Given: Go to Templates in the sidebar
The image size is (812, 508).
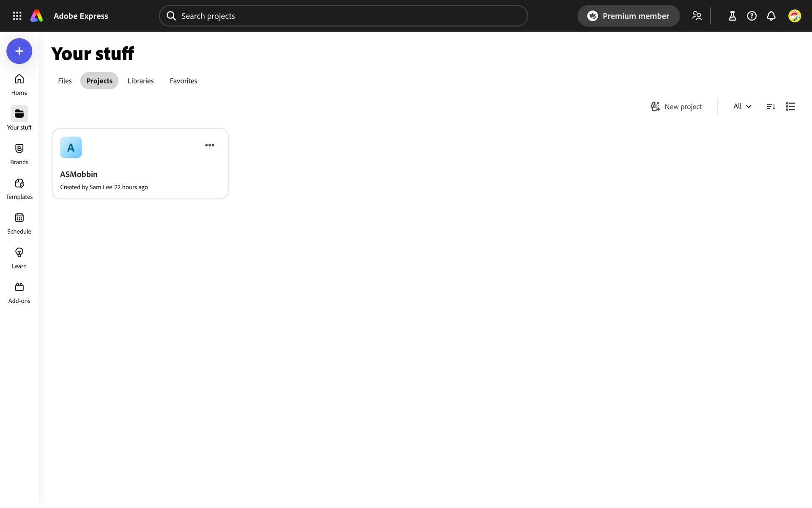Looking at the screenshot, I should click(x=19, y=188).
